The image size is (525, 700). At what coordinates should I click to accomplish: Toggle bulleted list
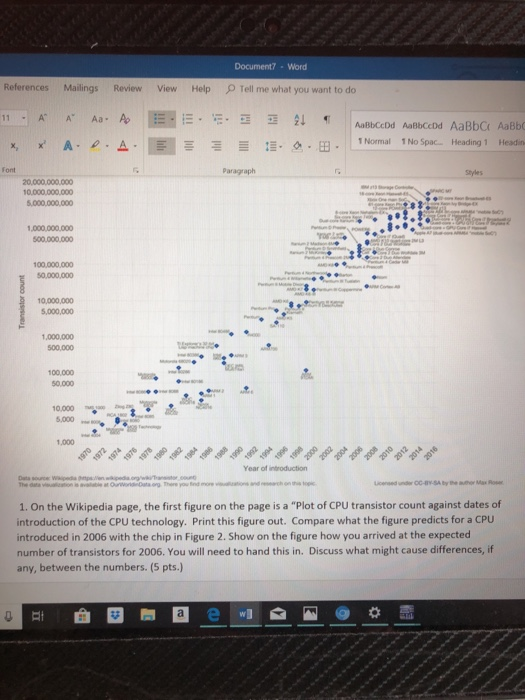(158, 119)
